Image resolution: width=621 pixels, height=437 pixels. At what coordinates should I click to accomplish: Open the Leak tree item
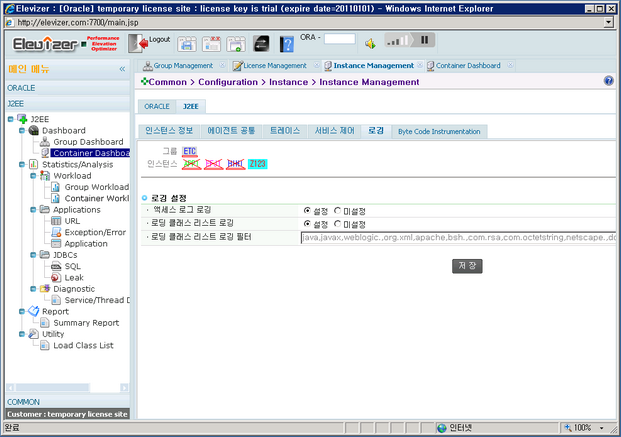coord(74,278)
